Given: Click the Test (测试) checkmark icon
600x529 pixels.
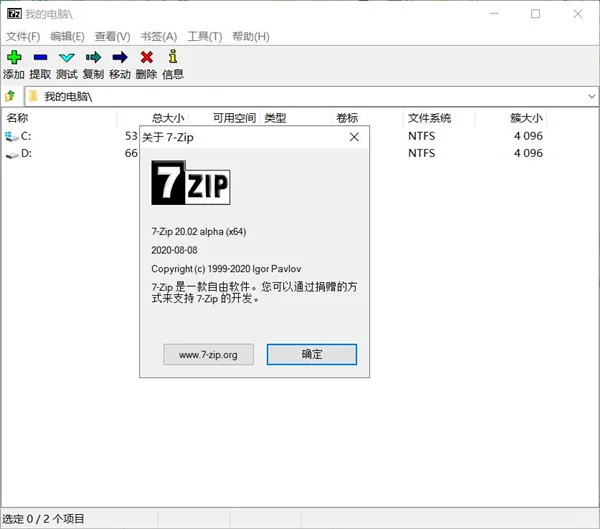Looking at the screenshot, I should click(x=67, y=58).
